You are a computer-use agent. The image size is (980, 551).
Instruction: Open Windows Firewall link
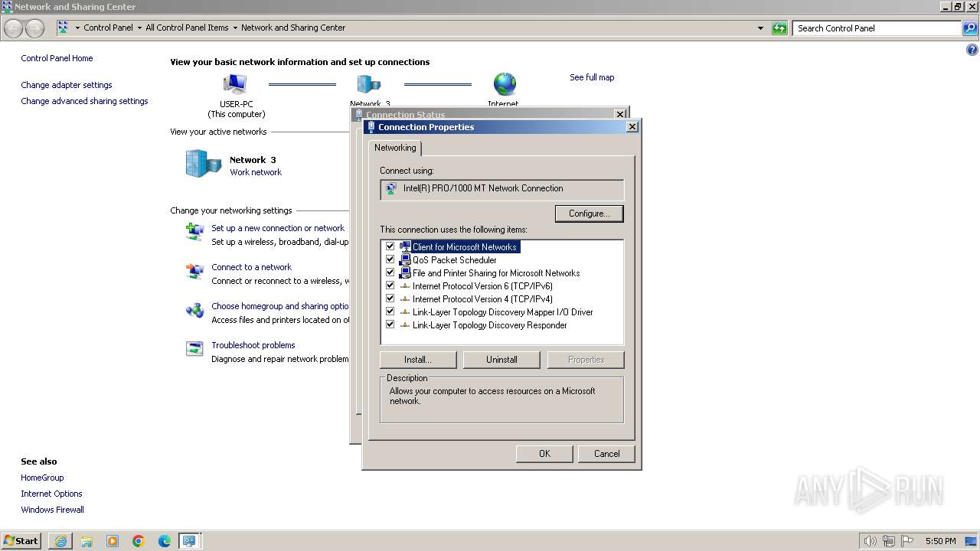52,510
